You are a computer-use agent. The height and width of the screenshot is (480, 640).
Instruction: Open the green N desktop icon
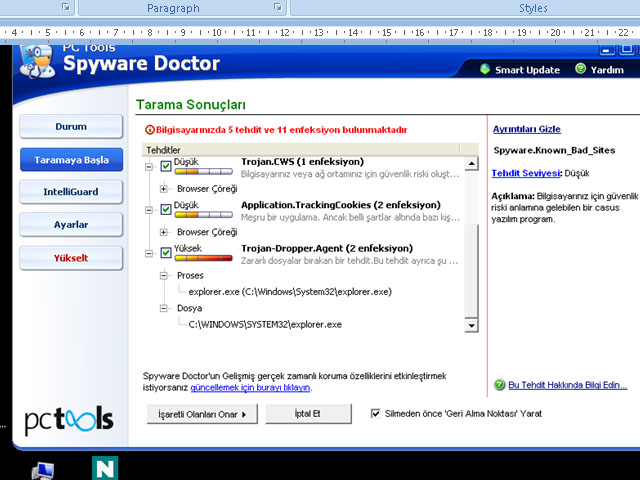click(x=104, y=468)
